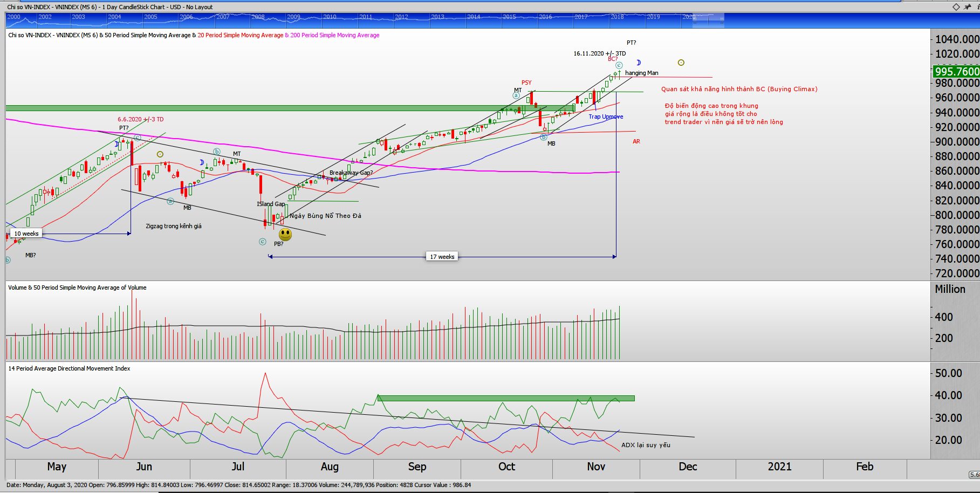Click the 200 Period Simple Moving Average legend
The height and width of the screenshot is (493, 980).
334,35
